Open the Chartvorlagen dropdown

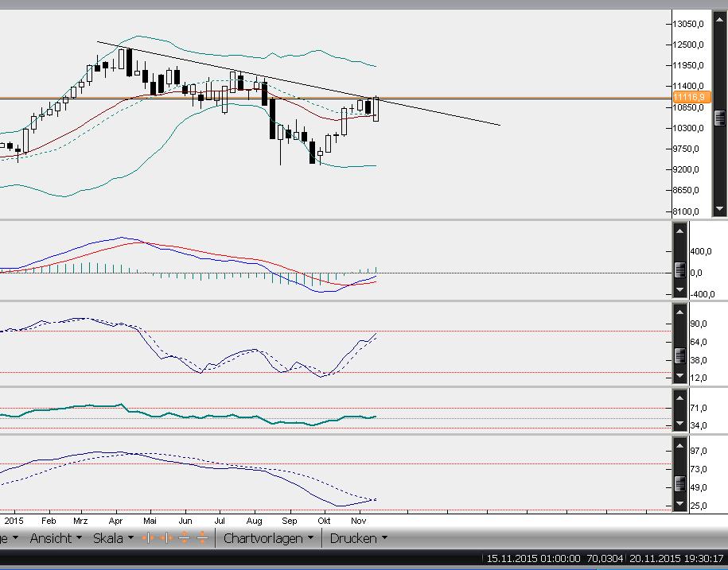click(268, 538)
